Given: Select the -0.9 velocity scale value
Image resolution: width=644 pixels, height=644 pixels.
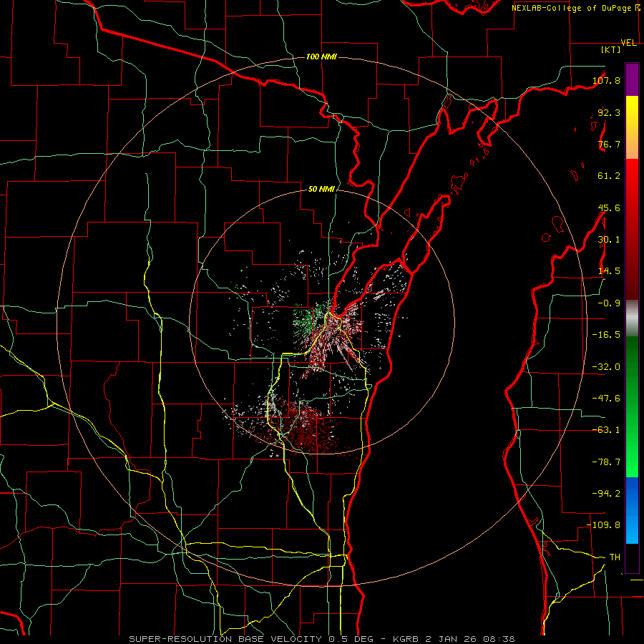Looking at the screenshot, I should pyautogui.click(x=609, y=303).
